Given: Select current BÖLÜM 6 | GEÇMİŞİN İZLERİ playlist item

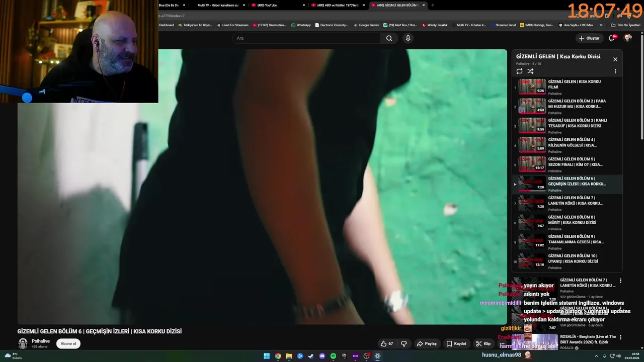Looking at the screenshot, I should (x=567, y=184).
